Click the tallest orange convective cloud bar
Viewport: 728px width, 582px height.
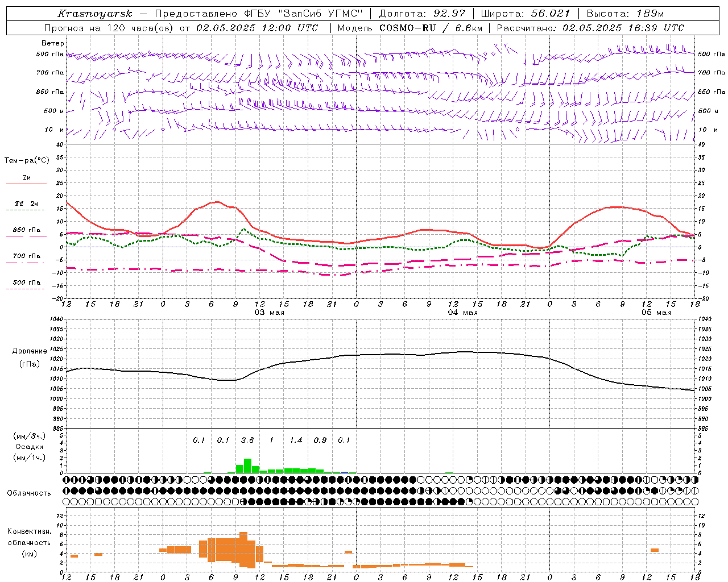click(x=243, y=550)
